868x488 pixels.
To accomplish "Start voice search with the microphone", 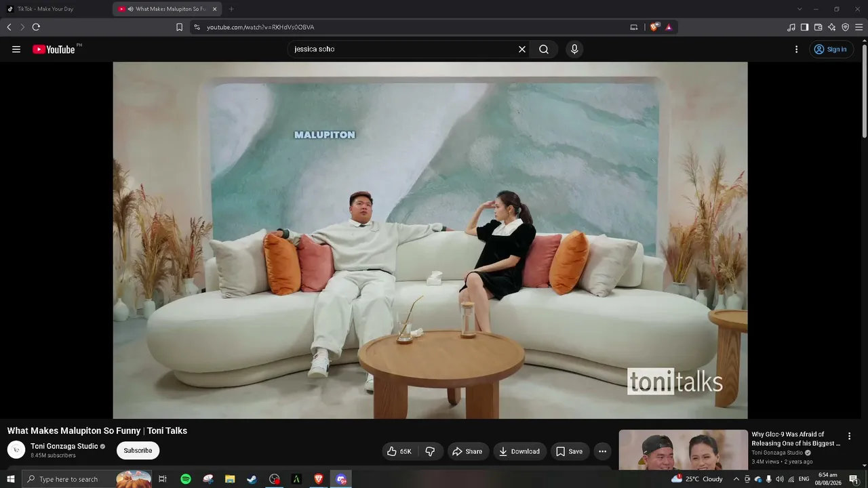I will pos(574,49).
